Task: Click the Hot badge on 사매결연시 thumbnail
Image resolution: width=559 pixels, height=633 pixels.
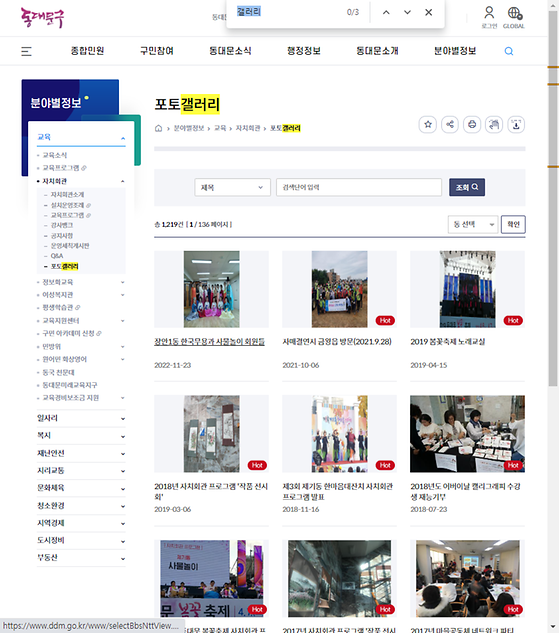Action: (x=385, y=321)
